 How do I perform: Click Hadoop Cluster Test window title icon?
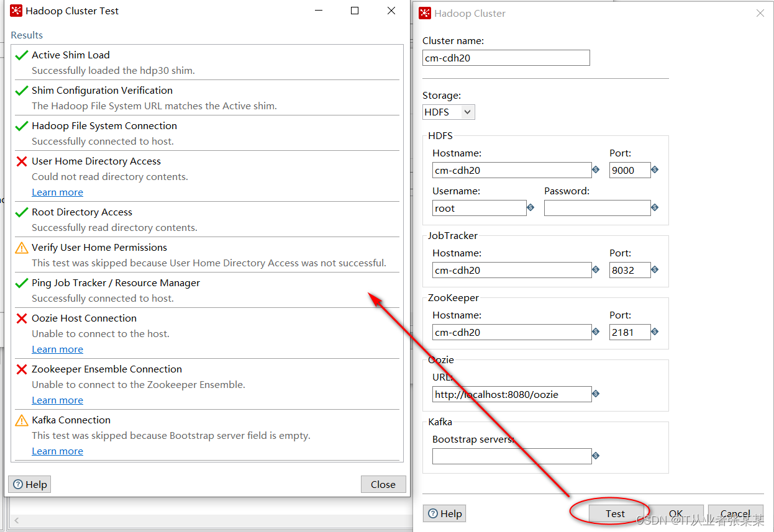pos(16,11)
